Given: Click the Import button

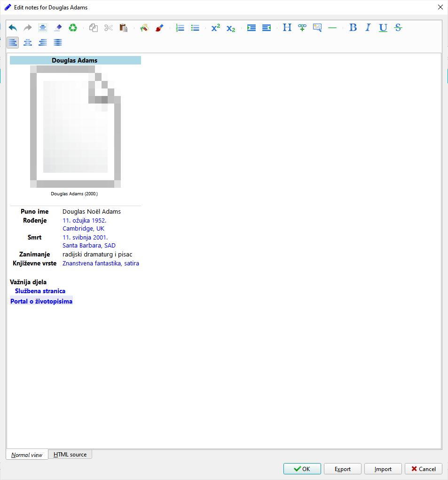Looking at the screenshot, I should [x=383, y=469].
